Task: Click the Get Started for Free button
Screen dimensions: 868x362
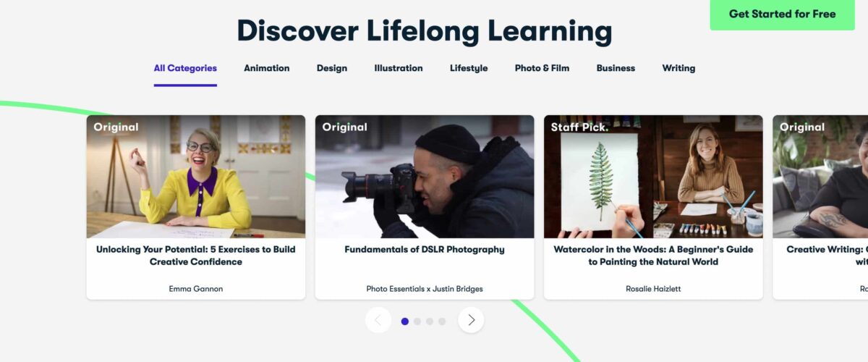Action: pyautogui.click(x=782, y=14)
